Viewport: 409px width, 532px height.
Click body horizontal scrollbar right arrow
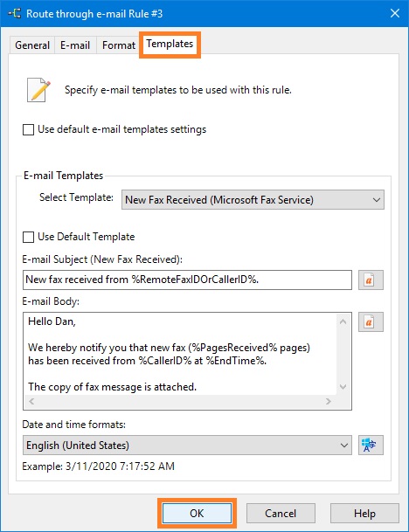tap(329, 402)
